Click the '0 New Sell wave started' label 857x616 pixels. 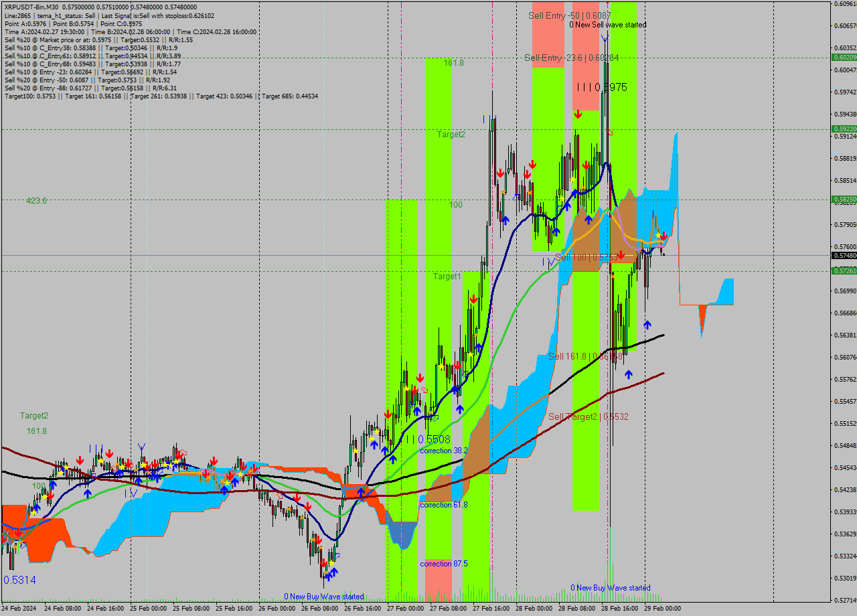[x=608, y=25]
